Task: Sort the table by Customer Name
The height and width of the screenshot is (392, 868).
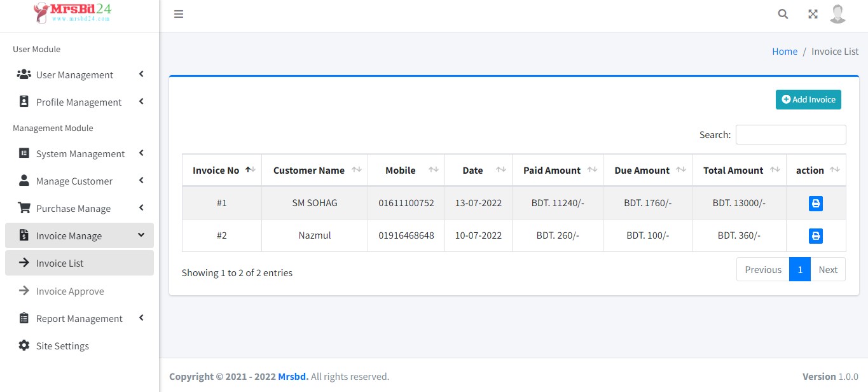Action: point(308,170)
